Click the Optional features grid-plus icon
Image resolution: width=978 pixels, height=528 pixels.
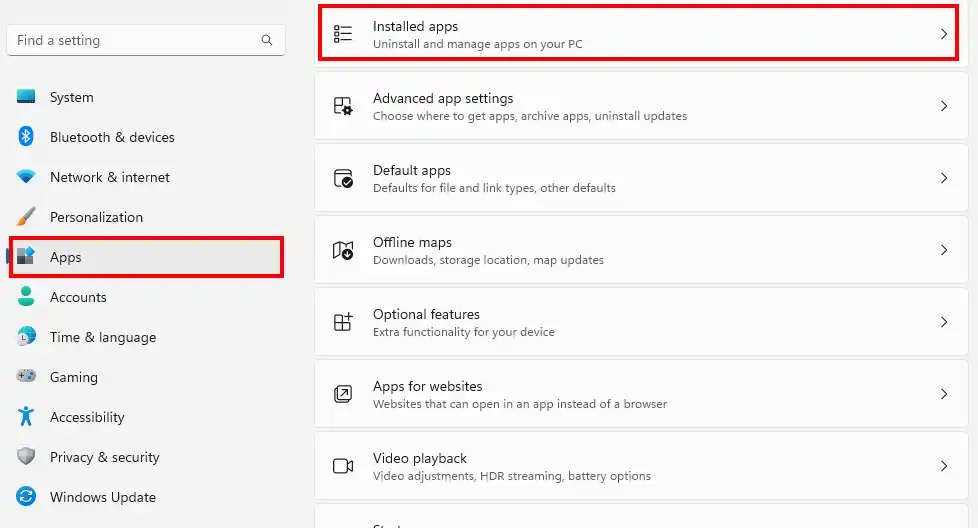pos(343,322)
